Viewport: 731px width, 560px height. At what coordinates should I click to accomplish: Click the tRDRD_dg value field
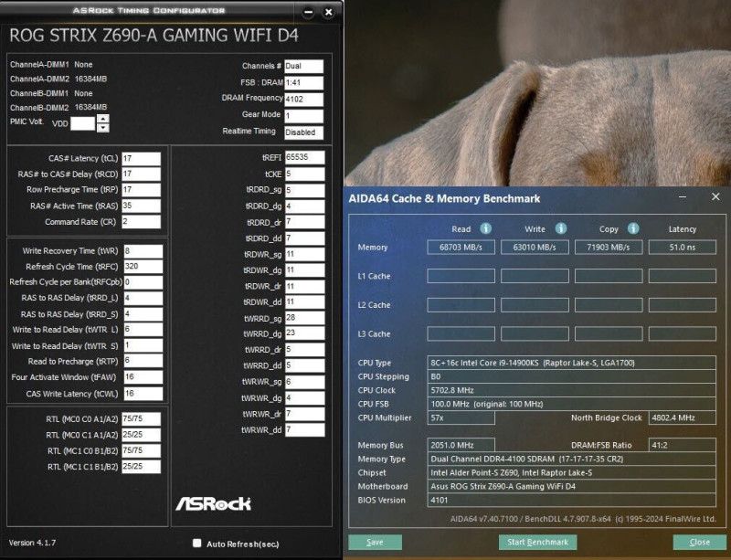click(304, 206)
